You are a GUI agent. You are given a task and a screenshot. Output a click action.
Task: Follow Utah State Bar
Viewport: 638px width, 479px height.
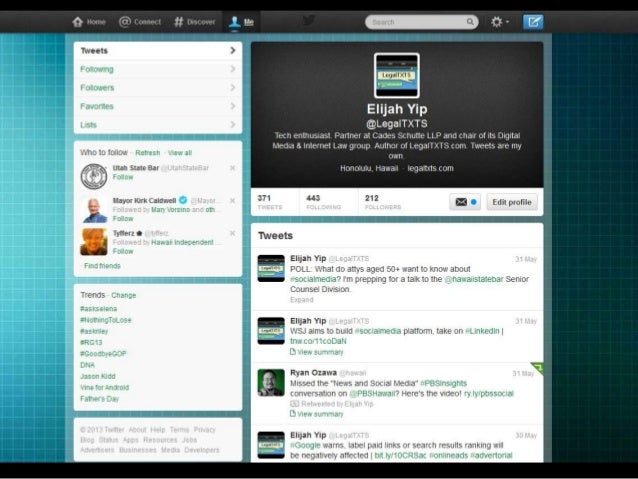(x=123, y=177)
